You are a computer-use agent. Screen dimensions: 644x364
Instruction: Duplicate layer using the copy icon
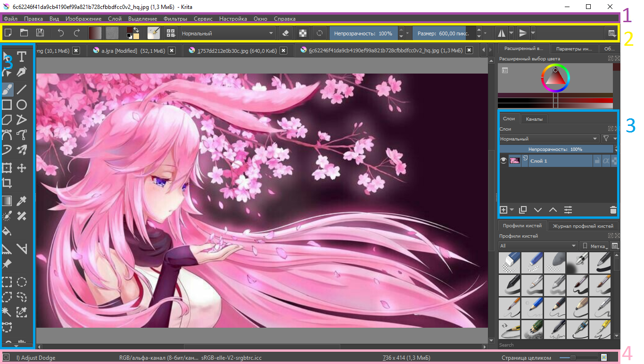522,210
